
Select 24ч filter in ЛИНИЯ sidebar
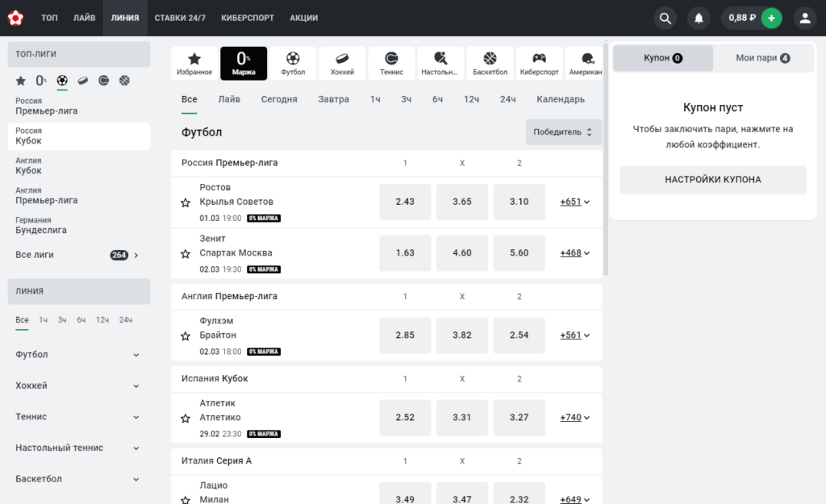pos(125,320)
